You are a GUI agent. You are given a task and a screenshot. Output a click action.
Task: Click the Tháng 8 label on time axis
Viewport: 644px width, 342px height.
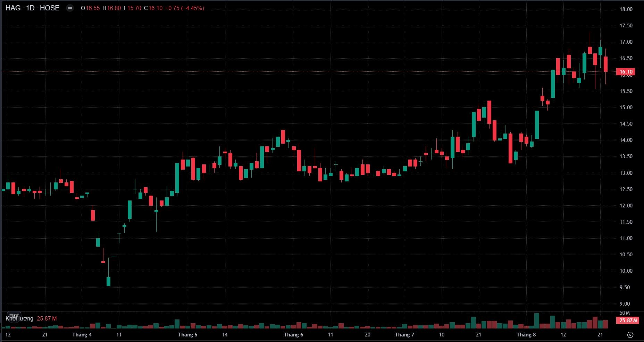pyautogui.click(x=526, y=335)
